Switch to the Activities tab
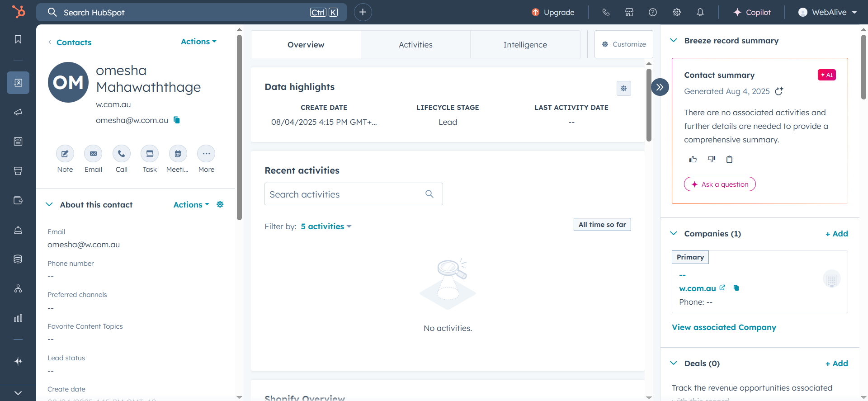Screen dimensions: 868x401 click(x=415, y=45)
